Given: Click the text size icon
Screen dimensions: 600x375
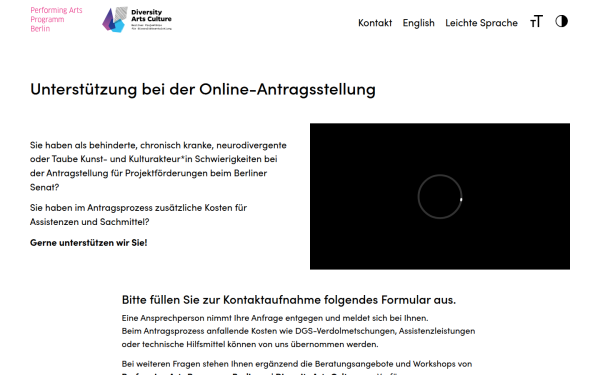Looking at the screenshot, I should coord(536,22).
